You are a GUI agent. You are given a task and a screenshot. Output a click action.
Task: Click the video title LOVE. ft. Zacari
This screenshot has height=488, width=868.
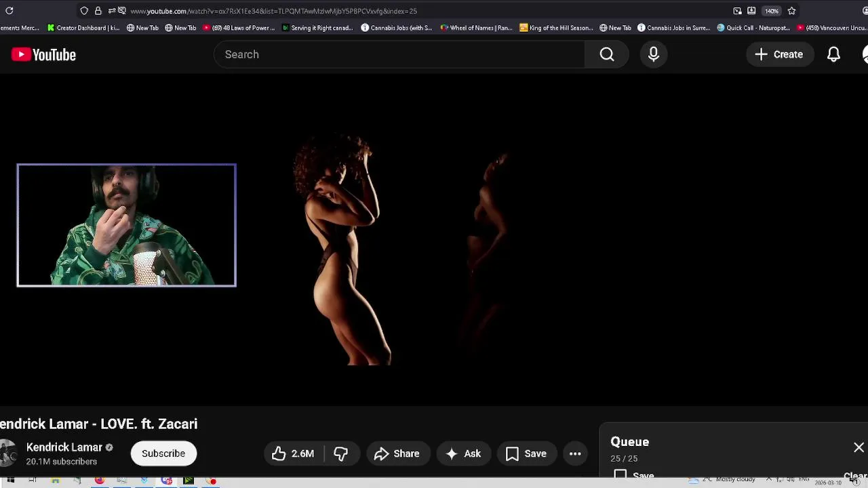pos(98,424)
